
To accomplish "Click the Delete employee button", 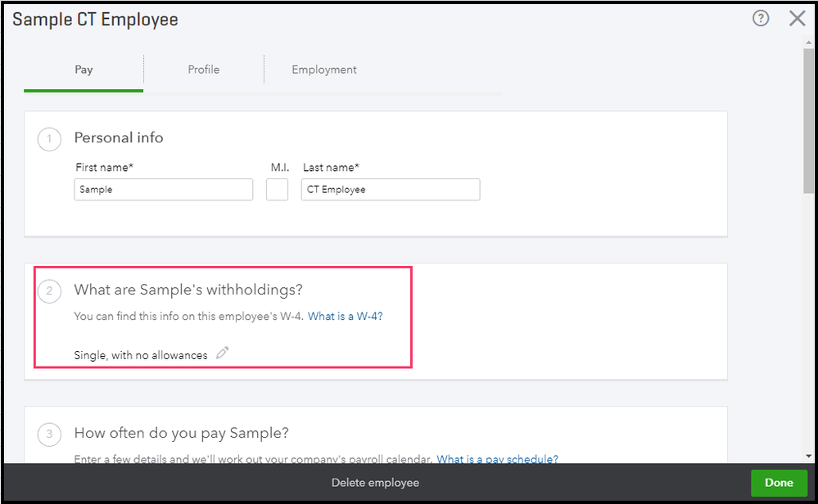I will click(x=375, y=483).
